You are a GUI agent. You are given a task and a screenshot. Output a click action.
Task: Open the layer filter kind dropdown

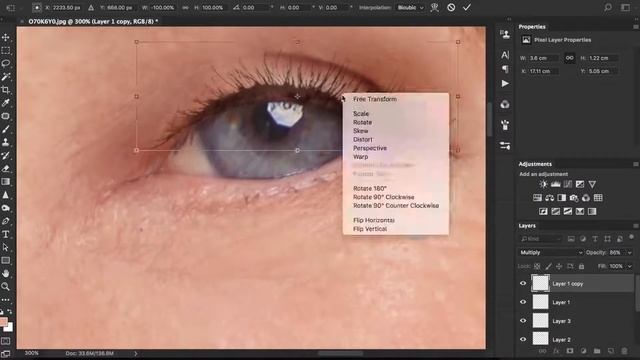[541, 239]
